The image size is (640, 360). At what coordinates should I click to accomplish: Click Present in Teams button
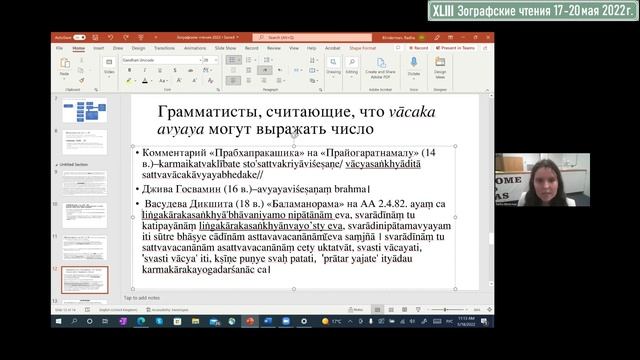click(x=456, y=48)
